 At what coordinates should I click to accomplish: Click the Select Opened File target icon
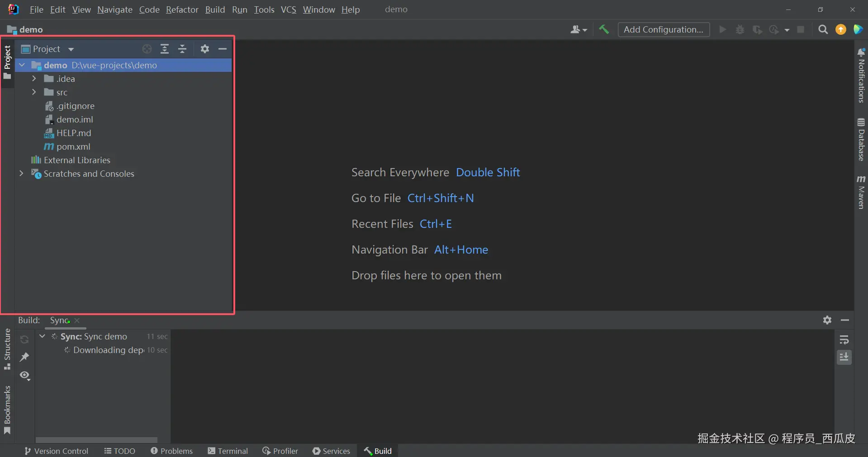(x=147, y=49)
